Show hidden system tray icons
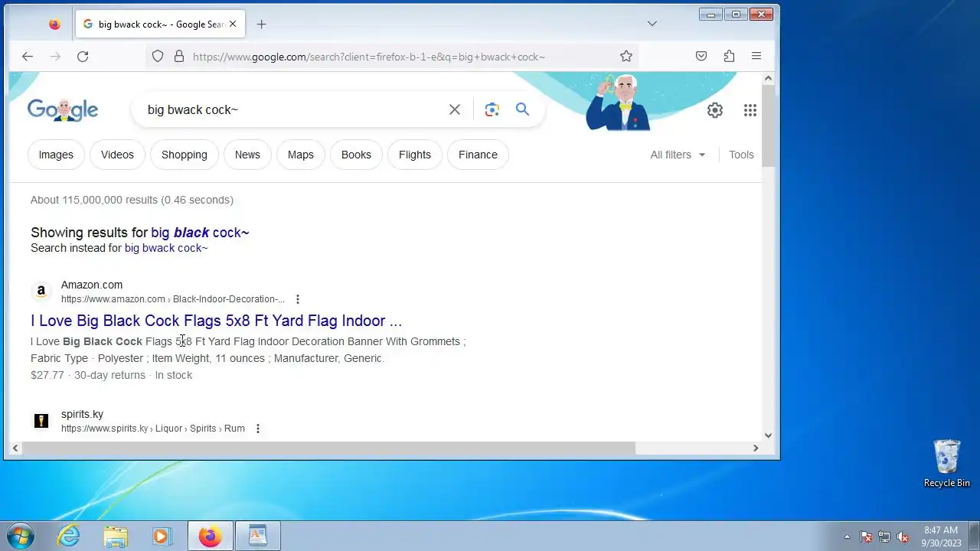Image resolution: width=980 pixels, height=551 pixels. (x=847, y=536)
